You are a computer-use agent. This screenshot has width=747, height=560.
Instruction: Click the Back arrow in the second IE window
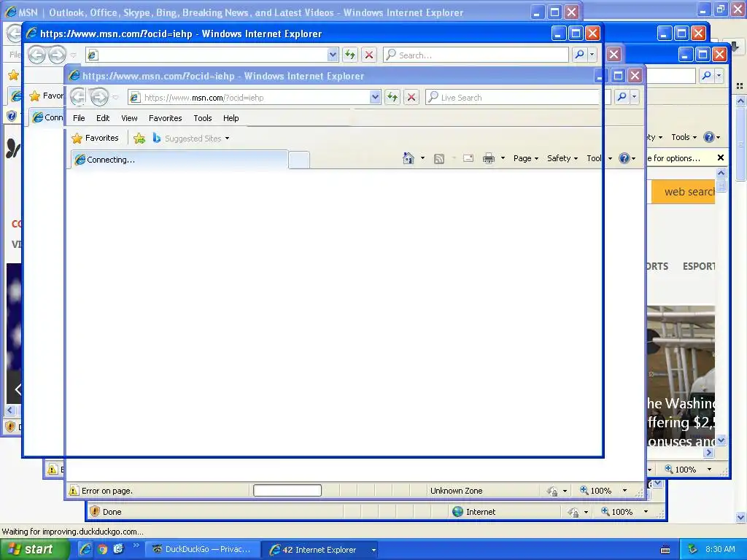[x=36, y=55]
